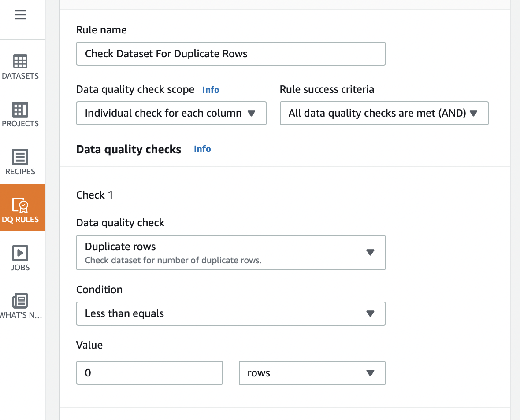Screen dimensions: 520x420
Task: Focus the Value input containing 0
Action: [149, 373]
